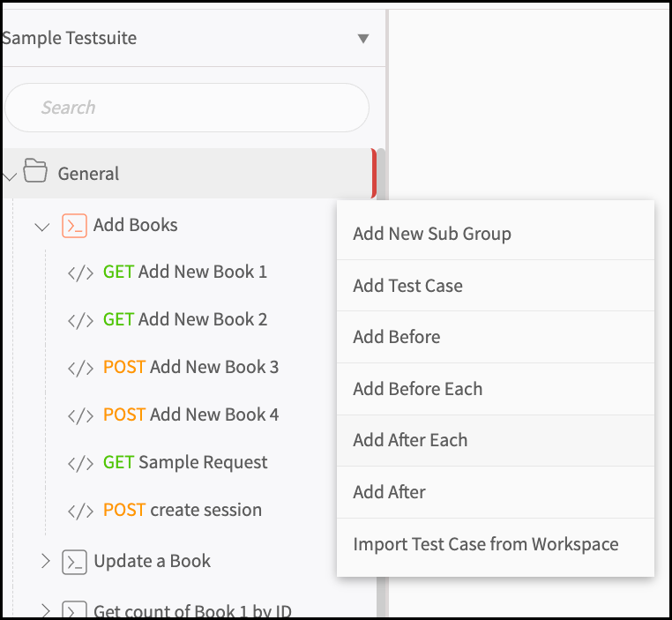Collapse the General folder chevron
The height and width of the screenshot is (620, 672).
click(10, 176)
